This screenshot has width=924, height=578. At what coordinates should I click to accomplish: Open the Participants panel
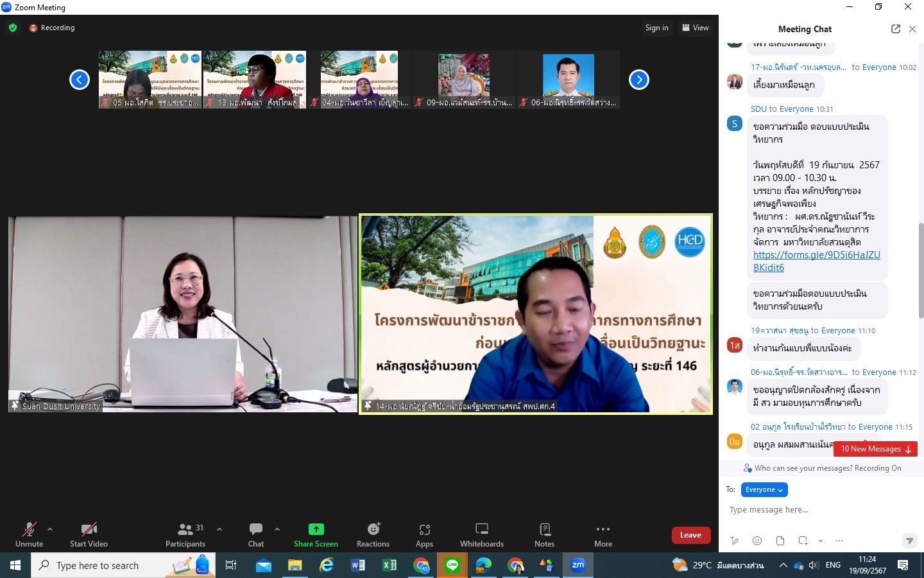185,534
